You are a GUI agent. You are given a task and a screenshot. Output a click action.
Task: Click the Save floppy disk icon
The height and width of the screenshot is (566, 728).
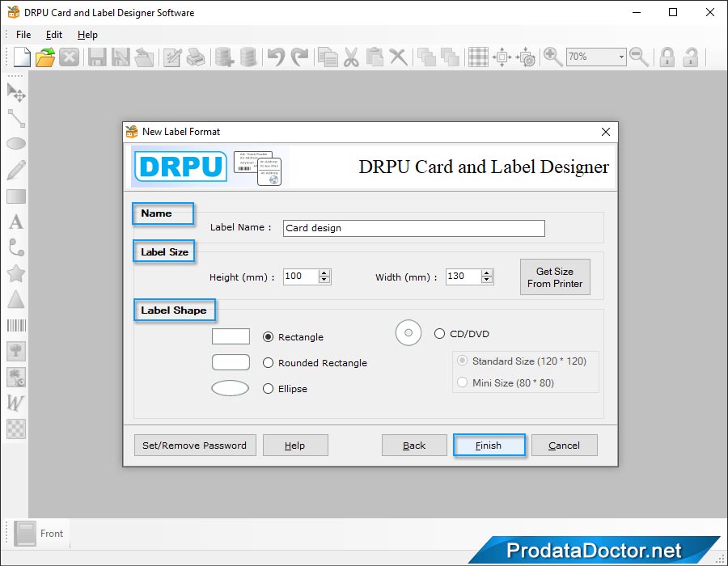tap(98, 57)
